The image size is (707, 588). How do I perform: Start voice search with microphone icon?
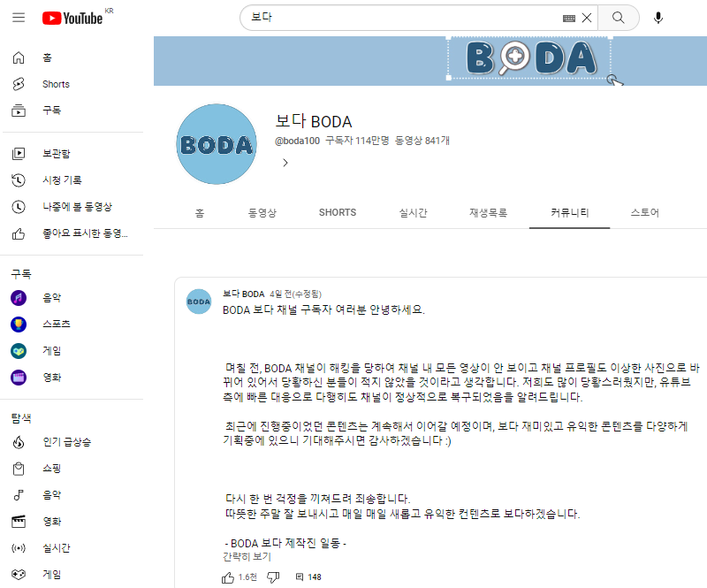pos(658,18)
